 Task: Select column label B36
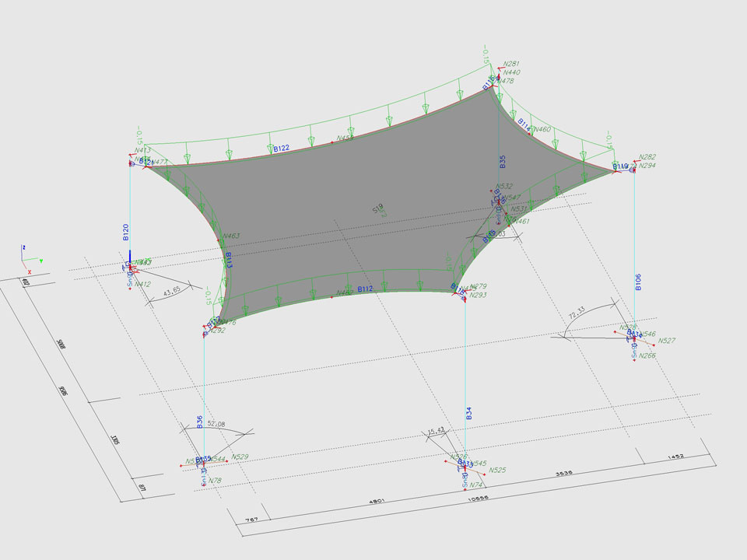pyautogui.click(x=201, y=422)
